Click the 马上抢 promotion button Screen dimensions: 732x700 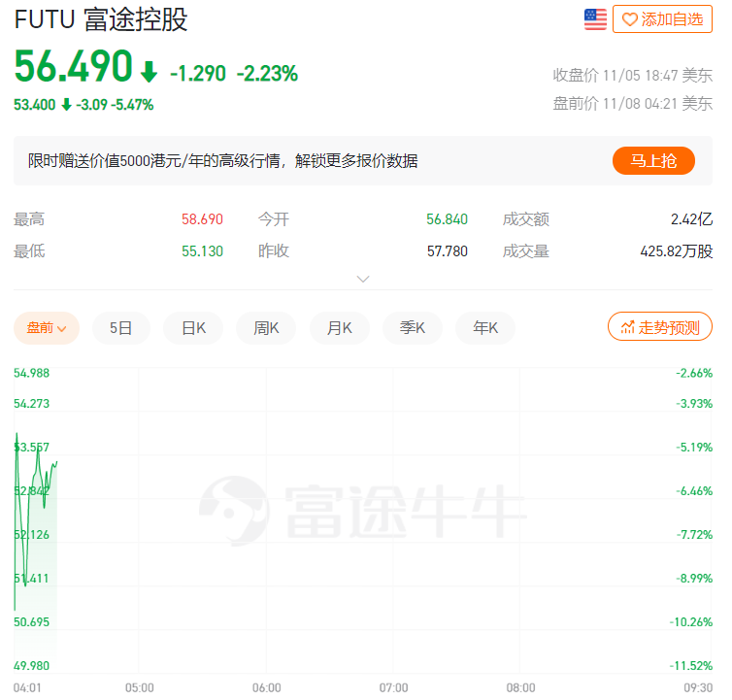(x=653, y=160)
